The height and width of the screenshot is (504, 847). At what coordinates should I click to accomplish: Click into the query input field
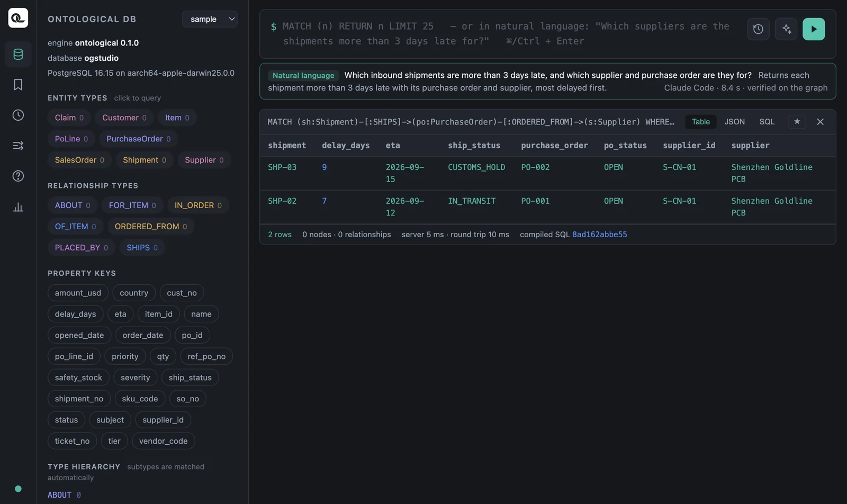(508, 34)
